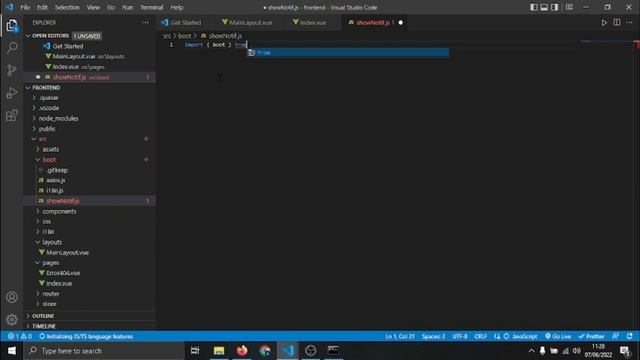This screenshot has height=360, width=640.
Task: Open Chrome from taskbar
Action: tap(265, 351)
